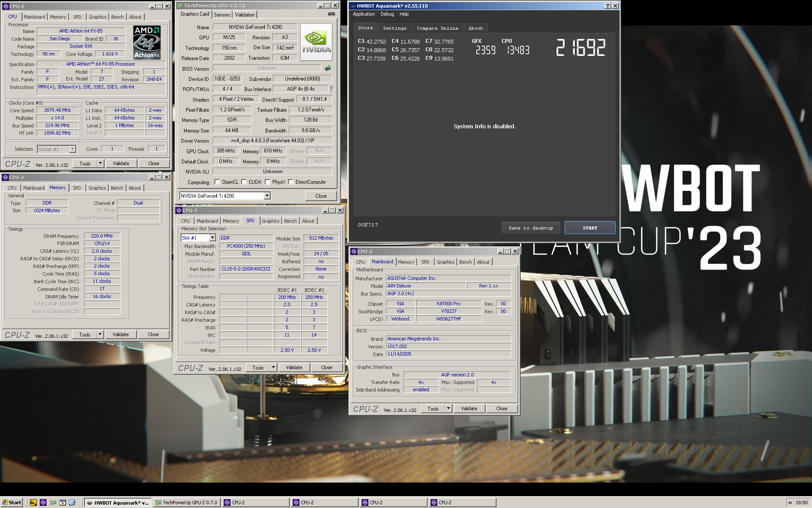812x508 pixels.
Task: Click the Max Bandwidth value PC4000 (250 MHz)
Action: 246,246
